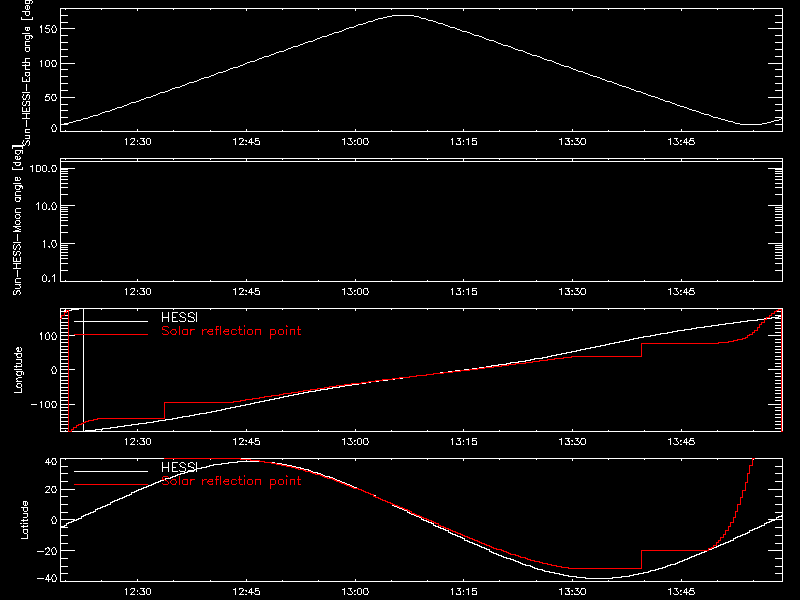
Task: Click 0 tick on Longitude axis
Action: coord(54,370)
